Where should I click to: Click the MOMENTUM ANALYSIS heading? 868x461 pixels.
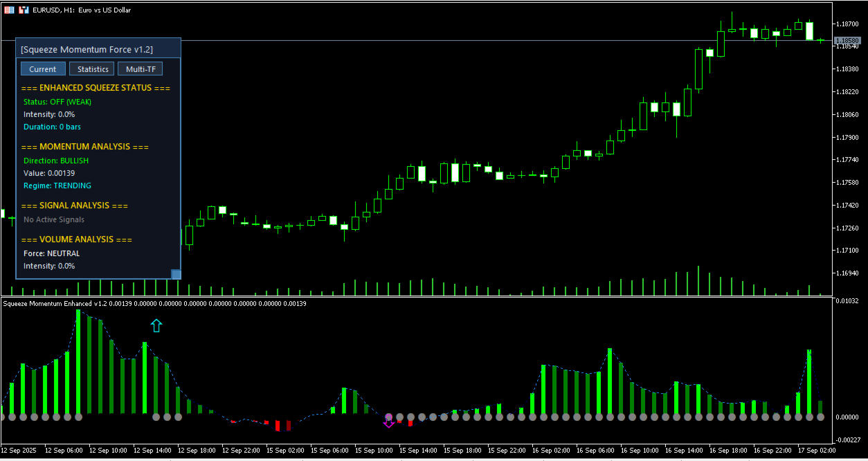pos(85,147)
